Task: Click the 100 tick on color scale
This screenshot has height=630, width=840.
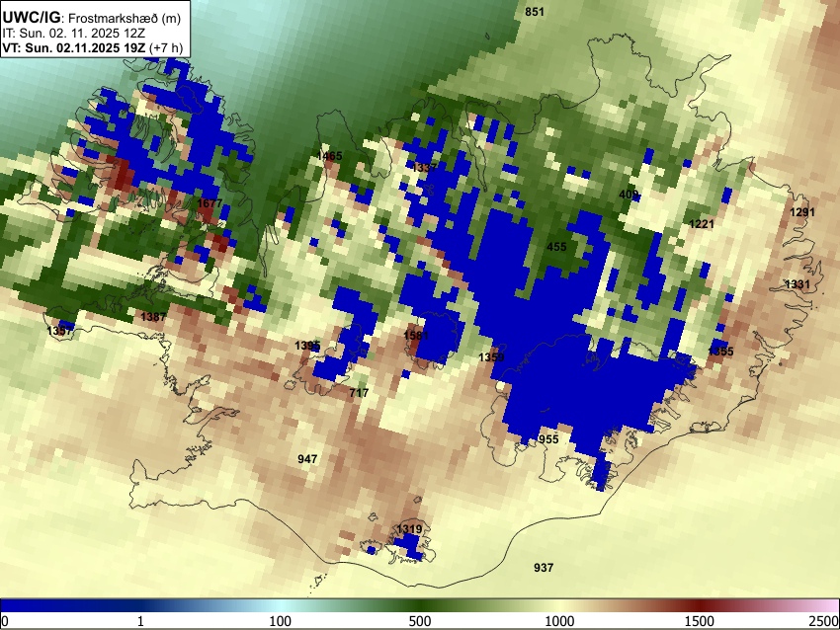Action: coord(281,621)
